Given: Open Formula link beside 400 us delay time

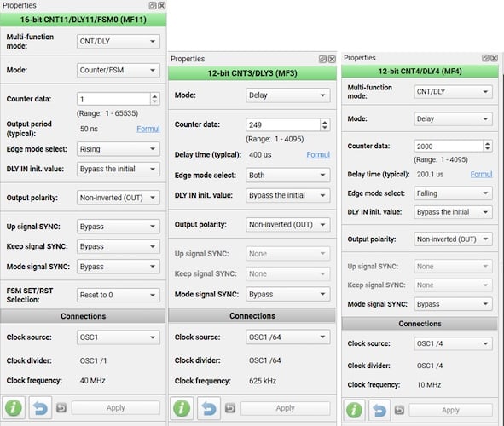Looking at the screenshot, I should 318,155.
